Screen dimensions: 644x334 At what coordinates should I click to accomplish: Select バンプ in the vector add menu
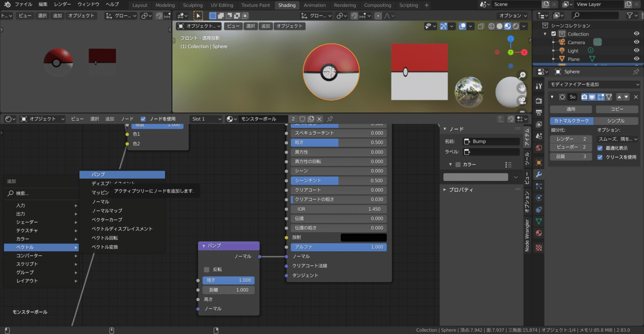[x=122, y=174]
